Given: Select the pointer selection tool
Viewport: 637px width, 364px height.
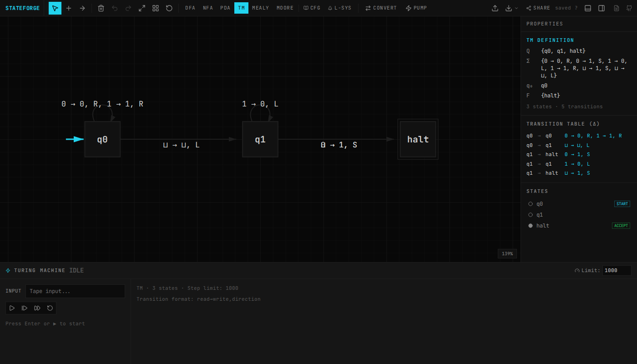Looking at the screenshot, I should click(x=55, y=8).
